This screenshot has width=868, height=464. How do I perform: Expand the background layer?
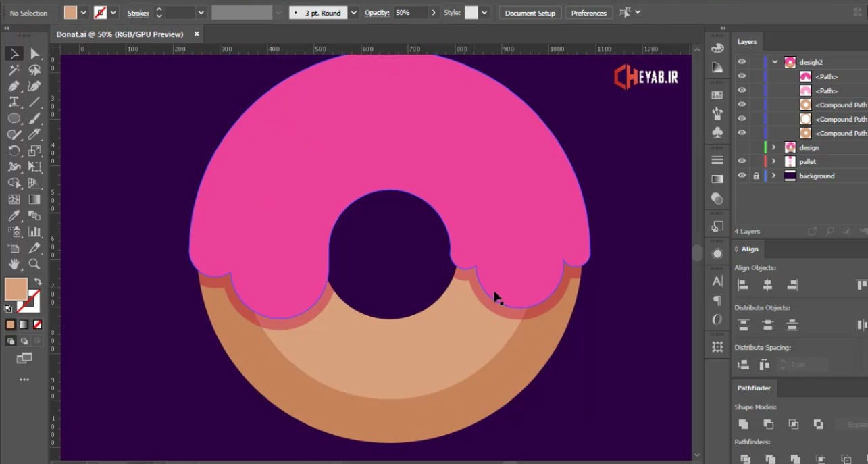point(774,176)
